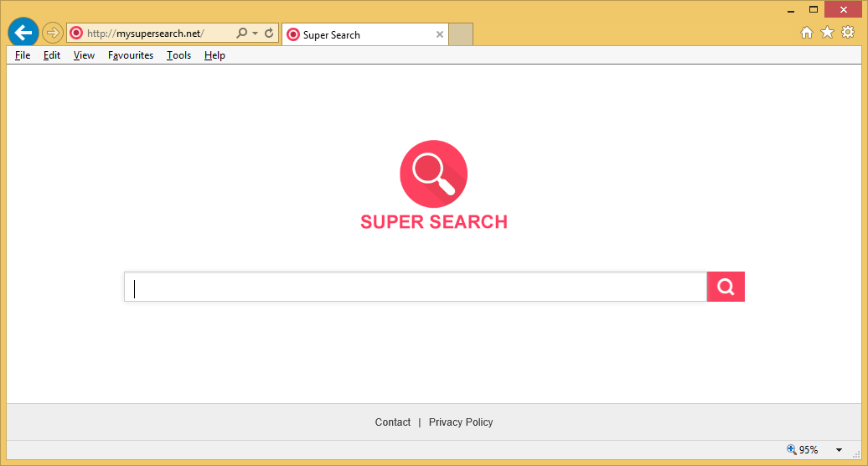
Task: Close the browser window
Action: (x=843, y=9)
